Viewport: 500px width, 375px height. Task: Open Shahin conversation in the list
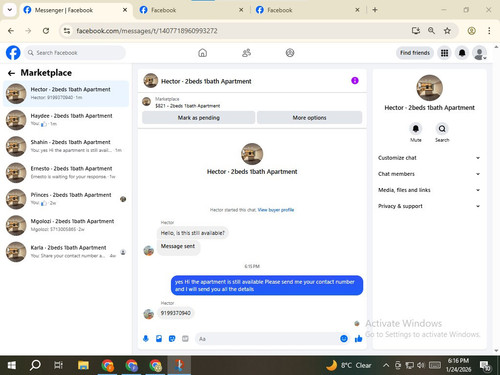tap(66, 146)
